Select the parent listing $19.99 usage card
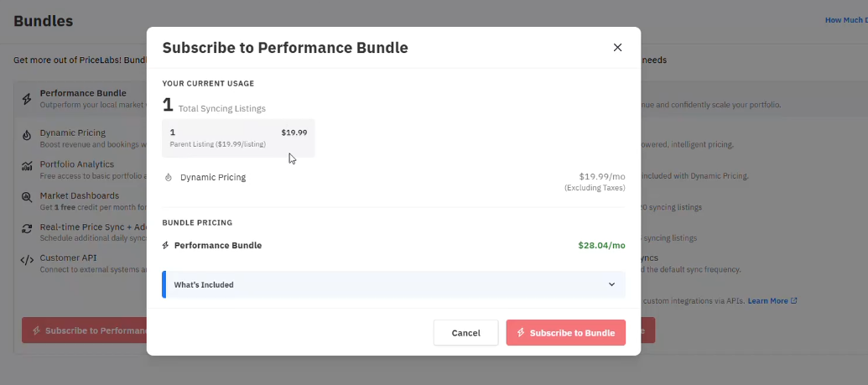The height and width of the screenshot is (385, 868). [238, 138]
